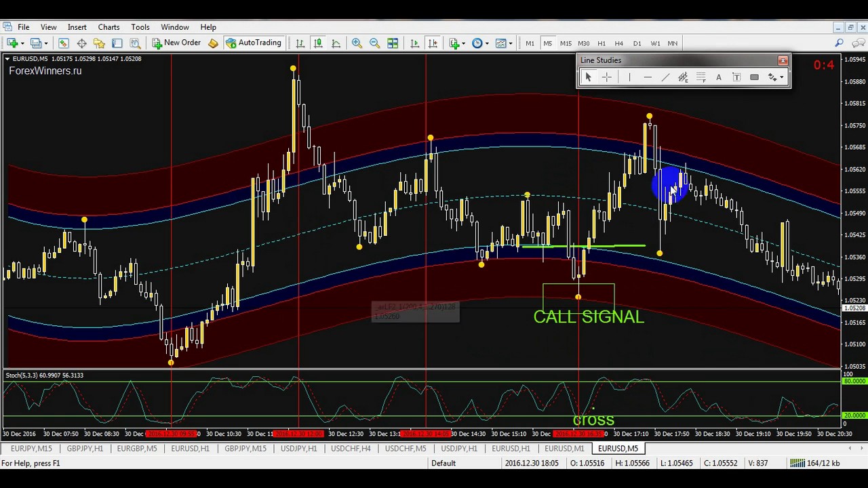This screenshot has width=868, height=488.
Task: Set timeframe to M15
Action: [x=566, y=43]
